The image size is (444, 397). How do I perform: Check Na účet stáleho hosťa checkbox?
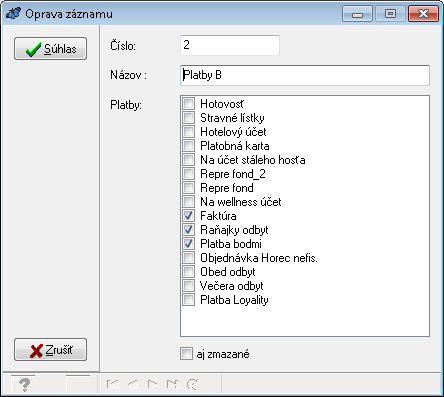188,160
